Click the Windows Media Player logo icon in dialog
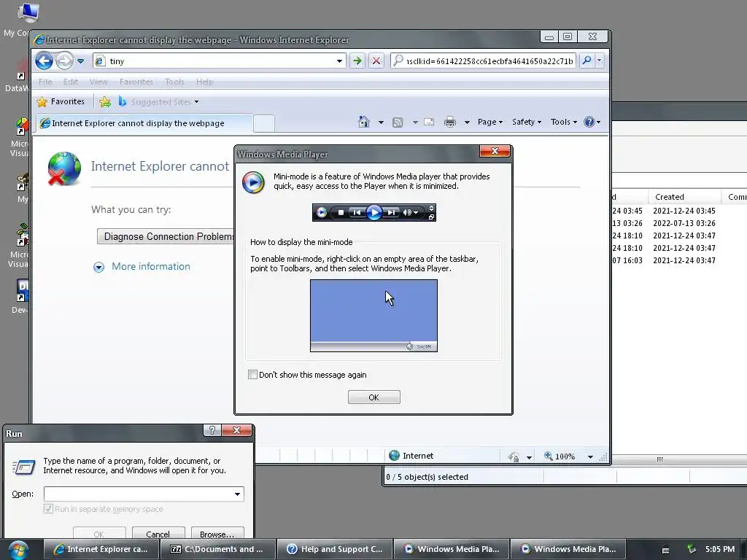The height and width of the screenshot is (560, 747). tap(253, 182)
